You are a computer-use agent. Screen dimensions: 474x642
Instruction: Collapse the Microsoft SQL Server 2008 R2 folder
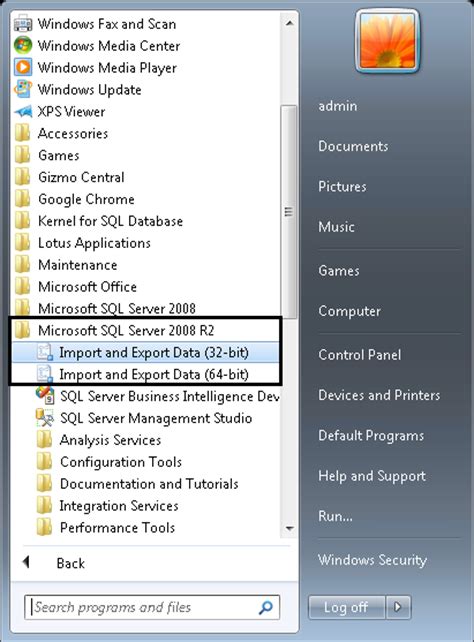(x=126, y=330)
